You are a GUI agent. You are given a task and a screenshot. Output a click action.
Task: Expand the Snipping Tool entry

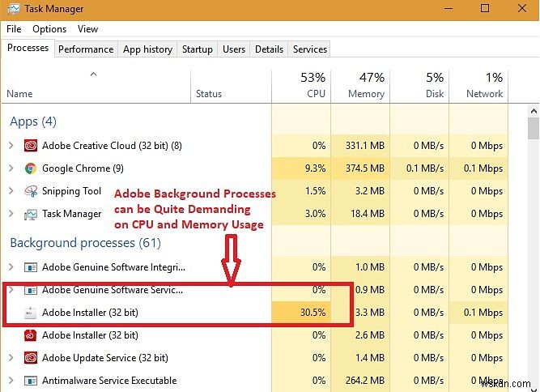point(11,191)
